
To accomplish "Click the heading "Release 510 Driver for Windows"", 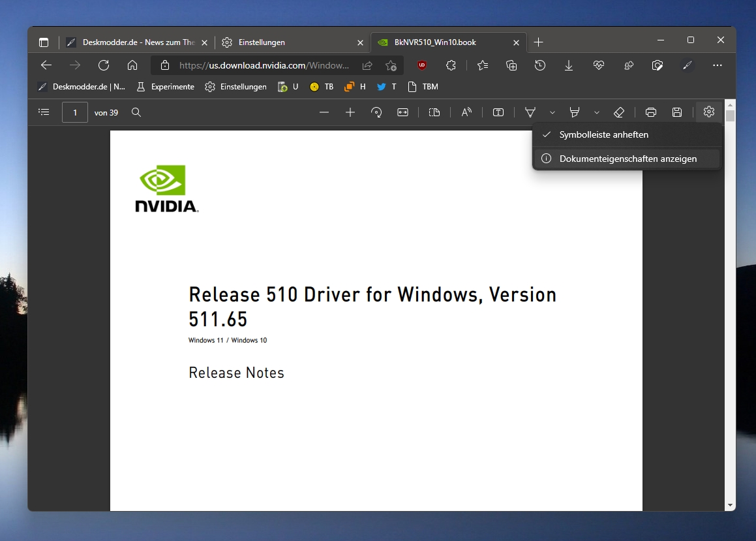I will coord(372,307).
